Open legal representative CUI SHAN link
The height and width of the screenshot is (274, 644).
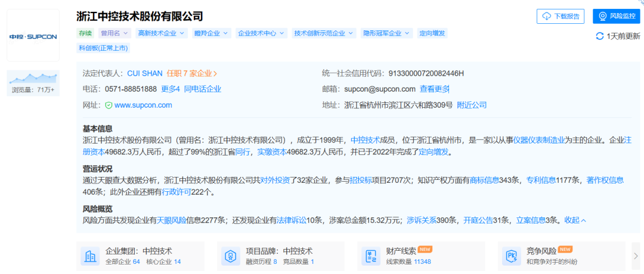point(145,73)
